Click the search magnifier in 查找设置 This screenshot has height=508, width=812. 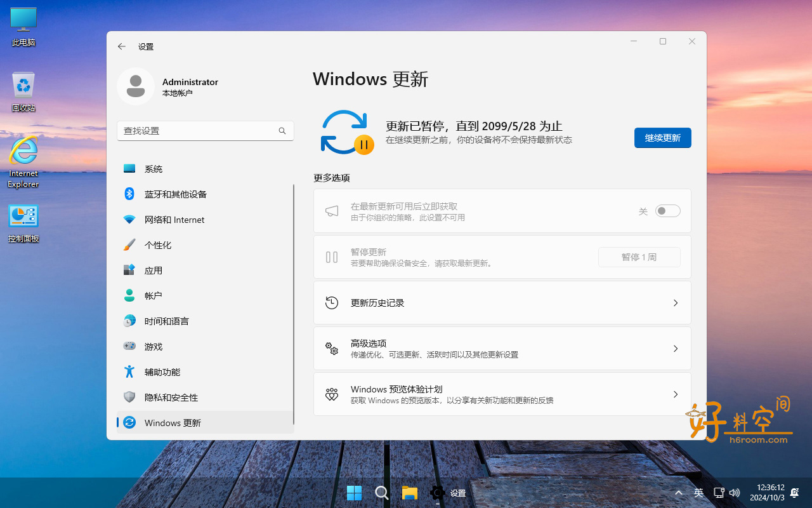click(x=282, y=131)
